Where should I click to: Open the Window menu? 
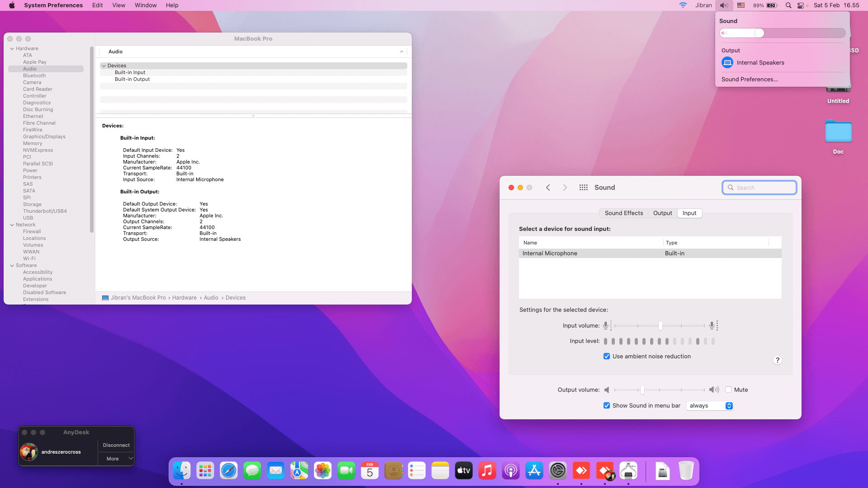coord(146,5)
